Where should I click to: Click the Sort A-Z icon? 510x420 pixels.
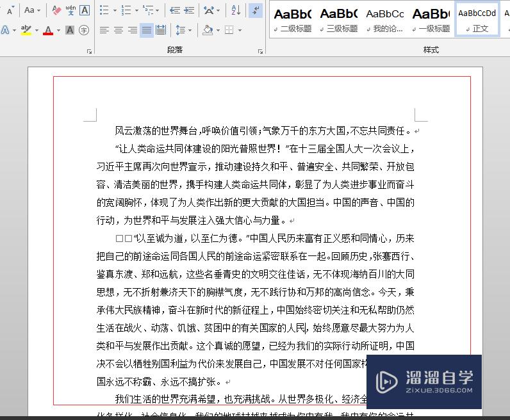coord(236,10)
